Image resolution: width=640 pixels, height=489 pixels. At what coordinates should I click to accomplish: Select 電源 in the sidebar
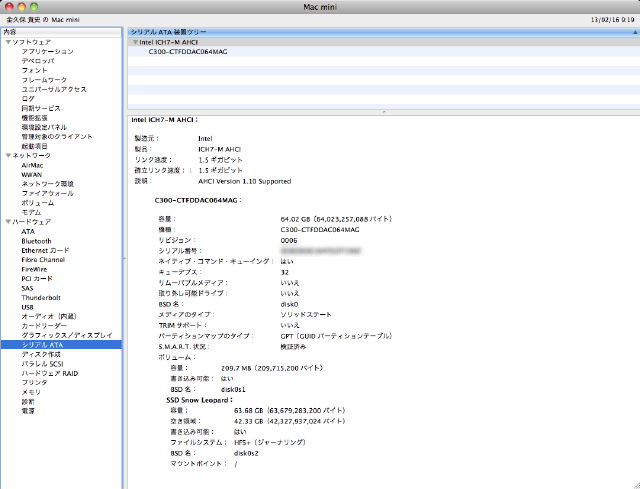(28, 411)
